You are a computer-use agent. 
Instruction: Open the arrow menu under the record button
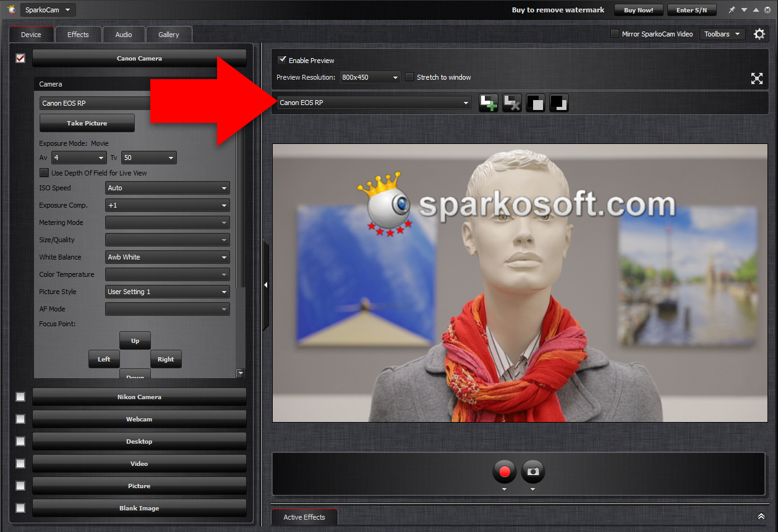coord(505,489)
